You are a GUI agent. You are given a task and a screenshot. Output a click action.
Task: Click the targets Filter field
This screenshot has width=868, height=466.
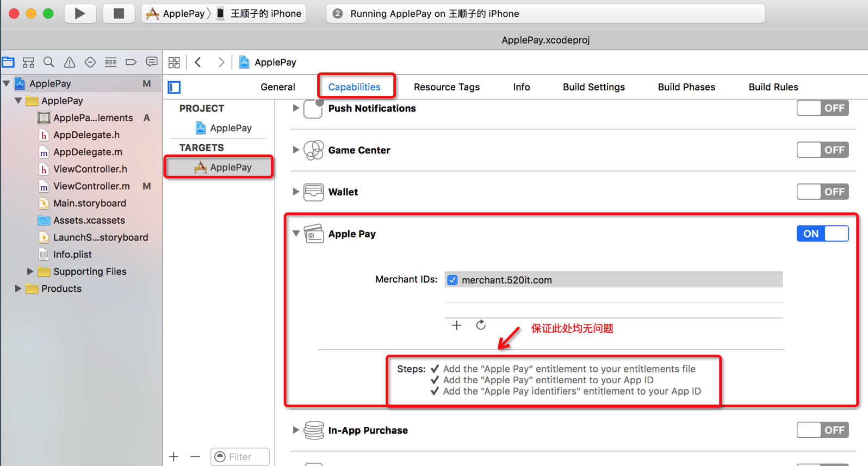click(240, 457)
